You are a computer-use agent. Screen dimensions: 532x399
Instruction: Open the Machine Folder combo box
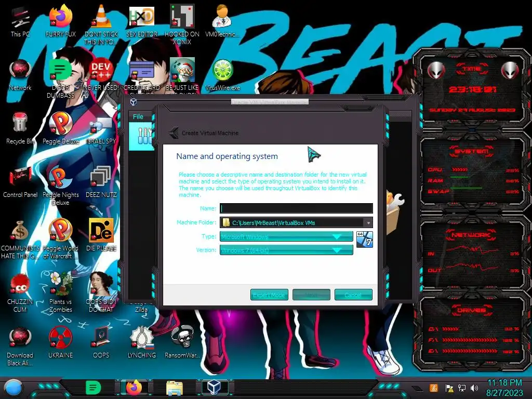(296, 222)
